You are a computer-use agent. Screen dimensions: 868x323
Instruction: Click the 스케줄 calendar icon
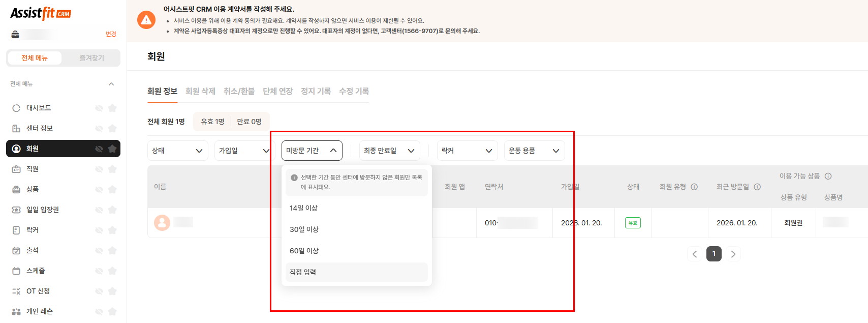click(x=16, y=271)
